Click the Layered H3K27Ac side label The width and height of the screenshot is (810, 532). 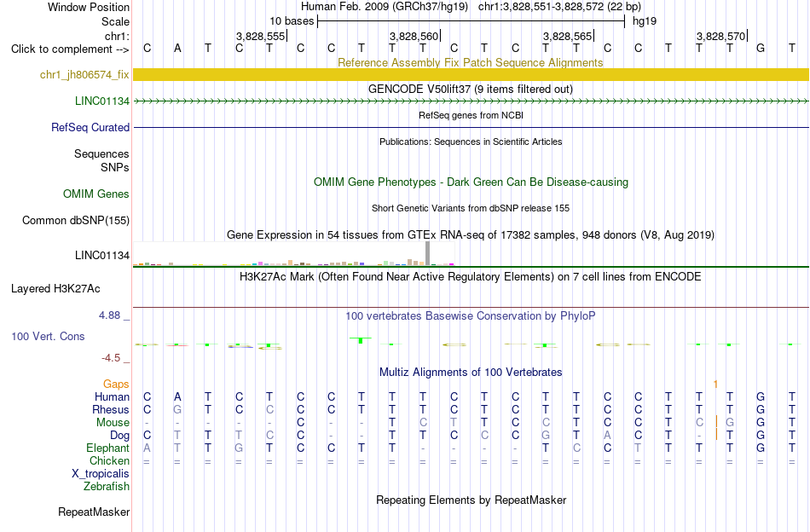pos(55,289)
